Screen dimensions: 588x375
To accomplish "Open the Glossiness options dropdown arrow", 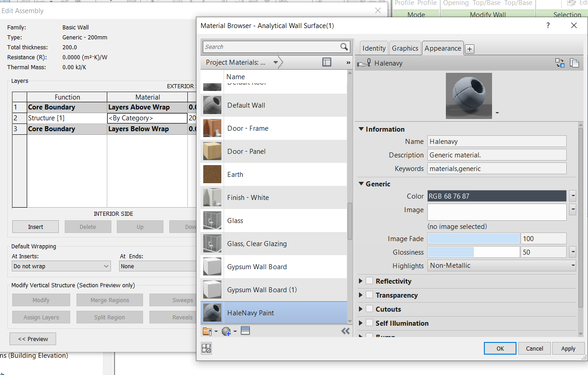I will coord(573,252).
